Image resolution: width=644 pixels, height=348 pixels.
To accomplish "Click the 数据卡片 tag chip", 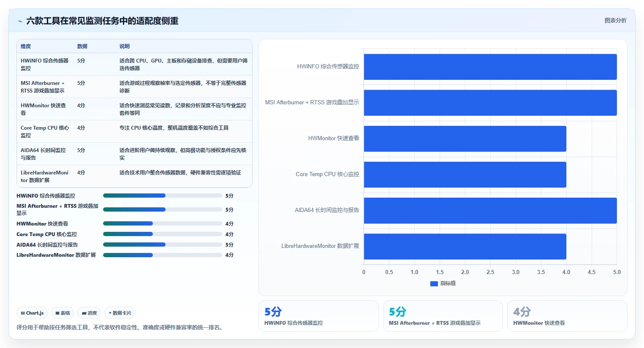I will pos(120,313).
